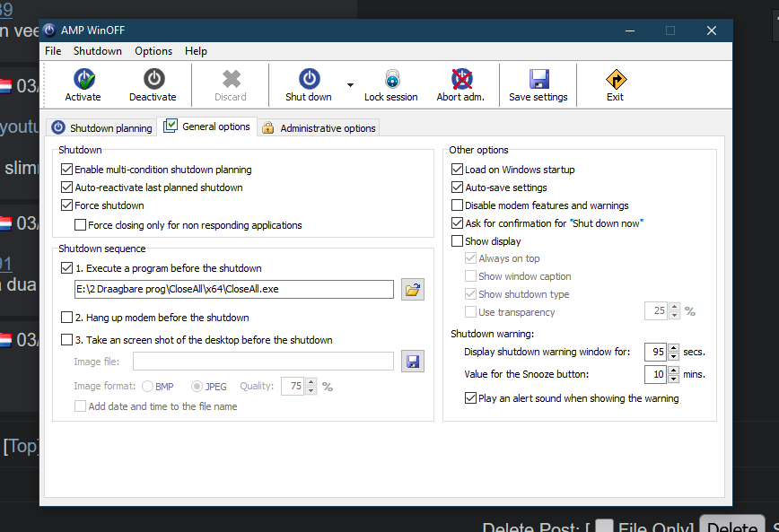779x532 pixels.
Task: Enable Take a screen shot before shutdown
Action: point(66,340)
